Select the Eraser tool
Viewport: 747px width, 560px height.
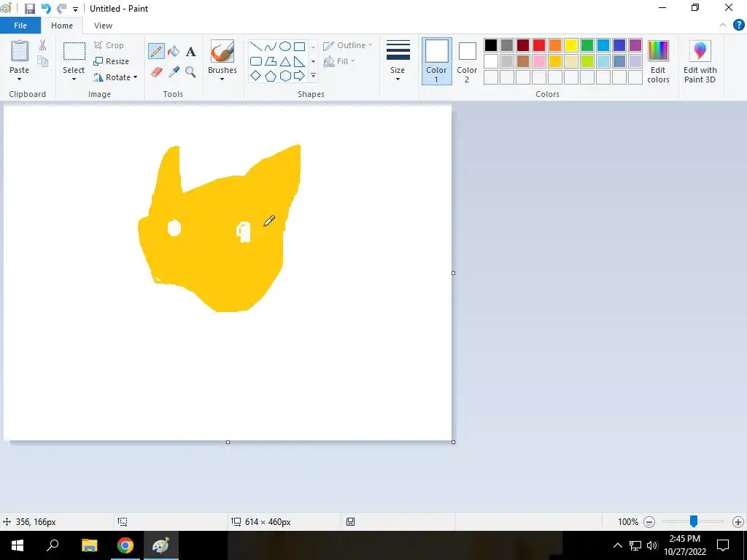[x=157, y=72]
